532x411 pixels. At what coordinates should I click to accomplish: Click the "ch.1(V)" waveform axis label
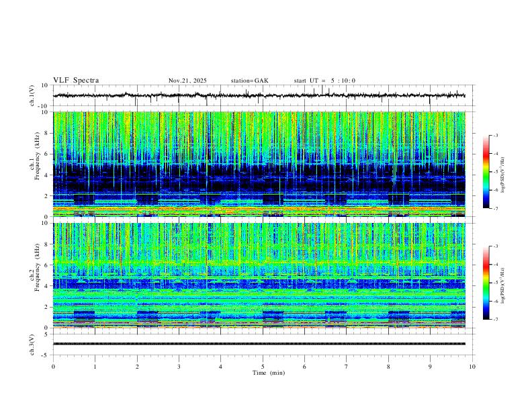[32, 95]
